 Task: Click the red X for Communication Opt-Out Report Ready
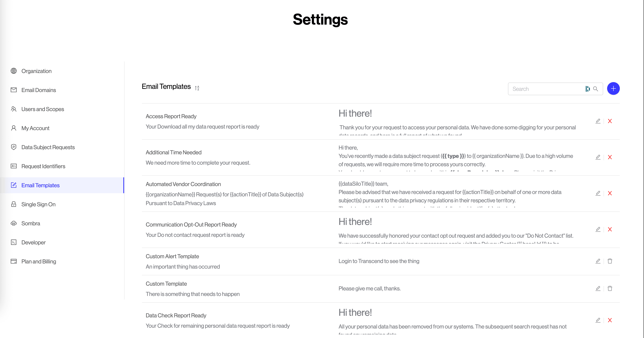pyautogui.click(x=610, y=229)
